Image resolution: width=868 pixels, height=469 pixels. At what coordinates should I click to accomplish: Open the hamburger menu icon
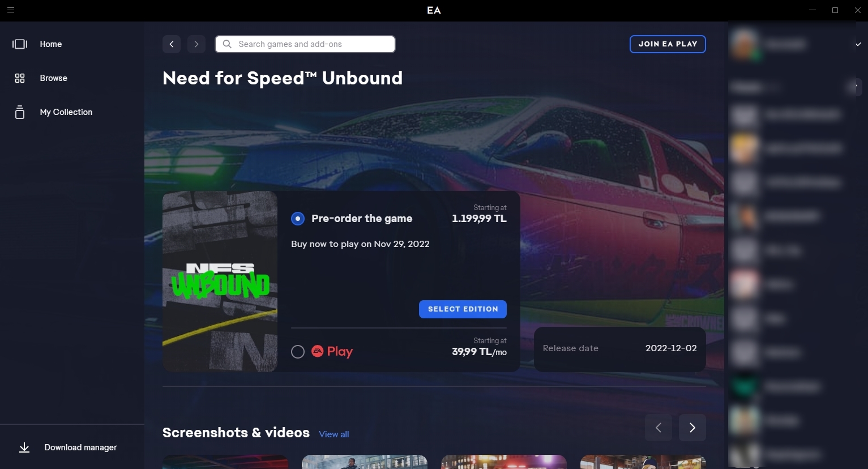click(x=11, y=10)
